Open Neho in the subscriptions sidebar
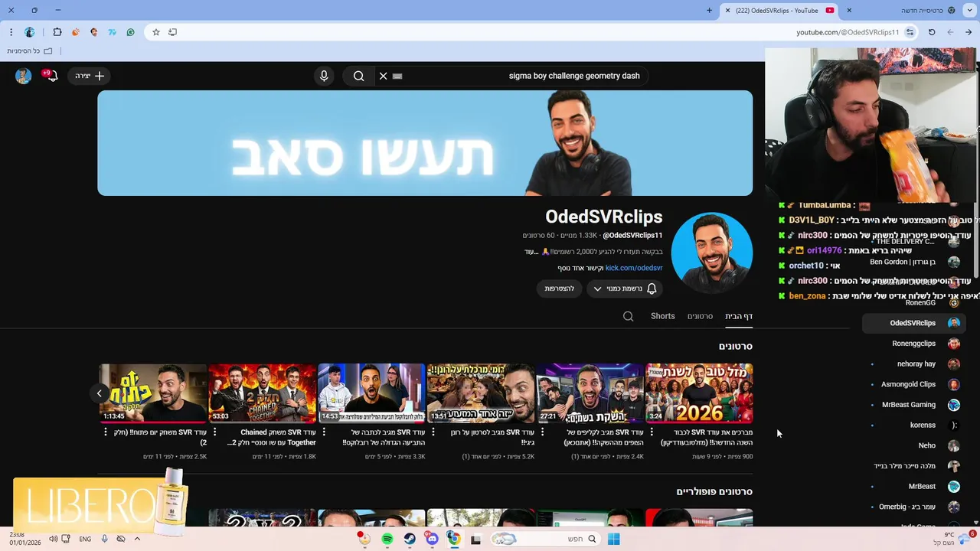Image resolution: width=980 pixels, height=551 pixels. pyautogui.click(x=914, y=445)
